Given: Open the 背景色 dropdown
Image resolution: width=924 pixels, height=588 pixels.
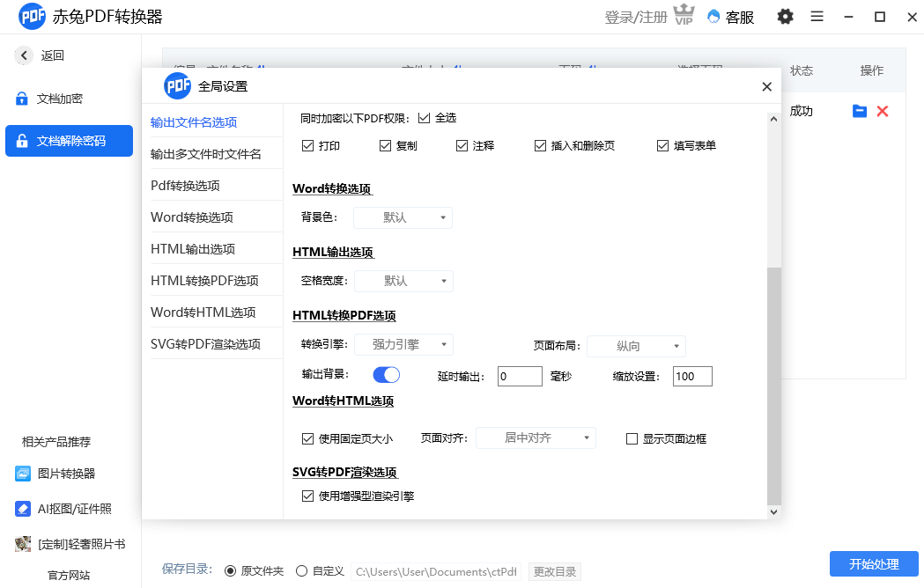Looking at the screenshot, I should 403,217.
